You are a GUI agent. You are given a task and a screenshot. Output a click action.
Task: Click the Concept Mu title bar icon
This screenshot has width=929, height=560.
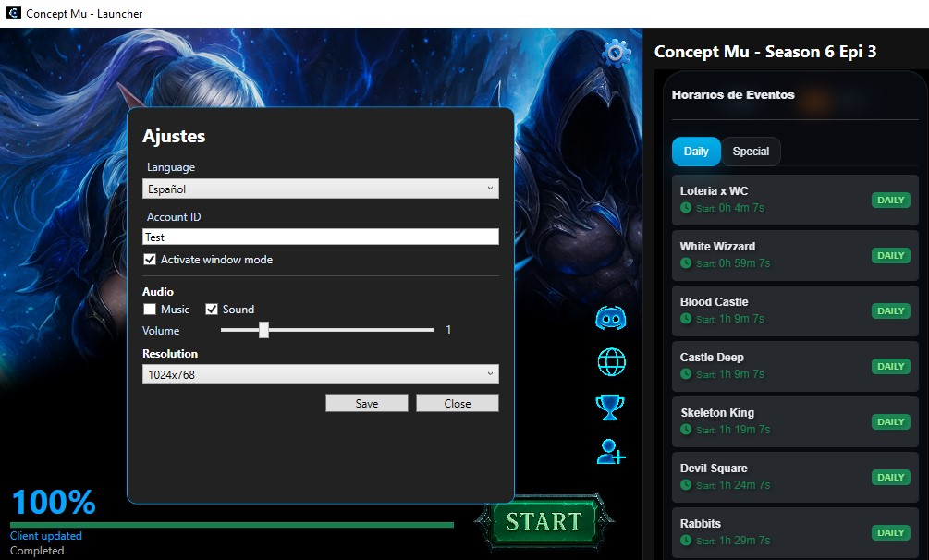[11, 13]
